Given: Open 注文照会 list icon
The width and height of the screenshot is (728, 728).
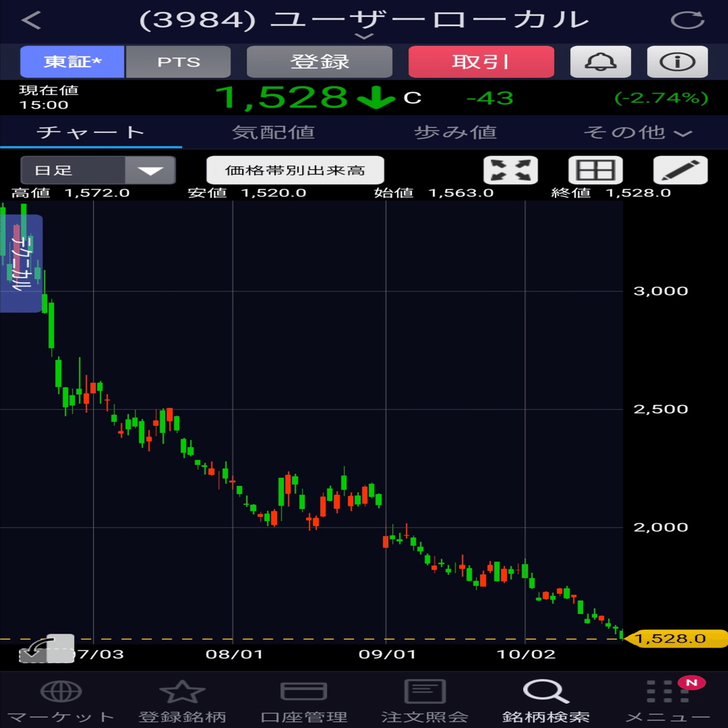Looking at the screenshot, I should point(425,692).
